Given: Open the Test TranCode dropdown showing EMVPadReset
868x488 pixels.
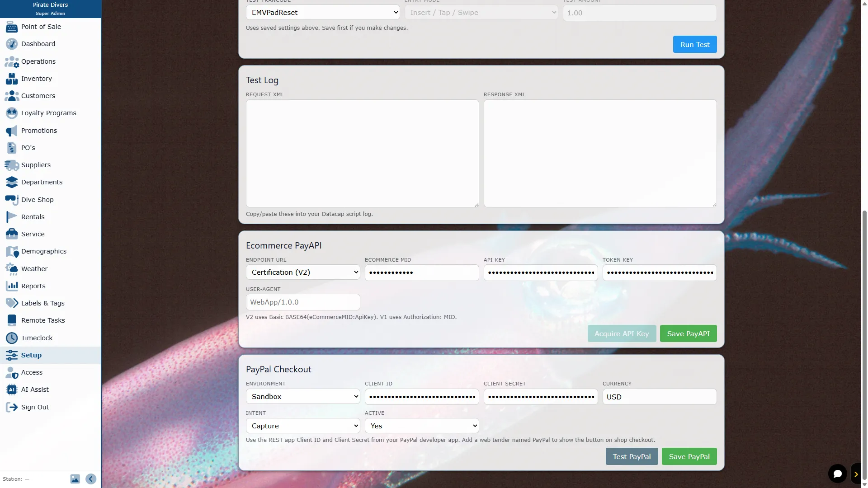Looking at the screenshot, I should pos(323,13).
